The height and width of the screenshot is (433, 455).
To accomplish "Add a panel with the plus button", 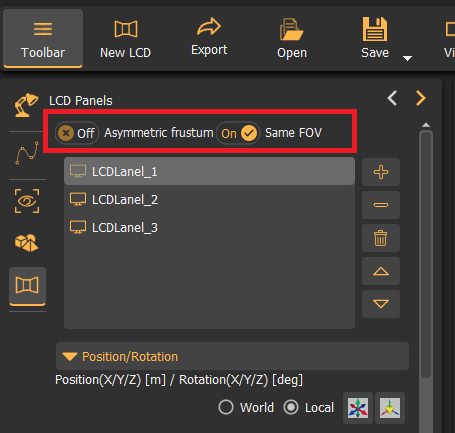I will tap(381, 172).
